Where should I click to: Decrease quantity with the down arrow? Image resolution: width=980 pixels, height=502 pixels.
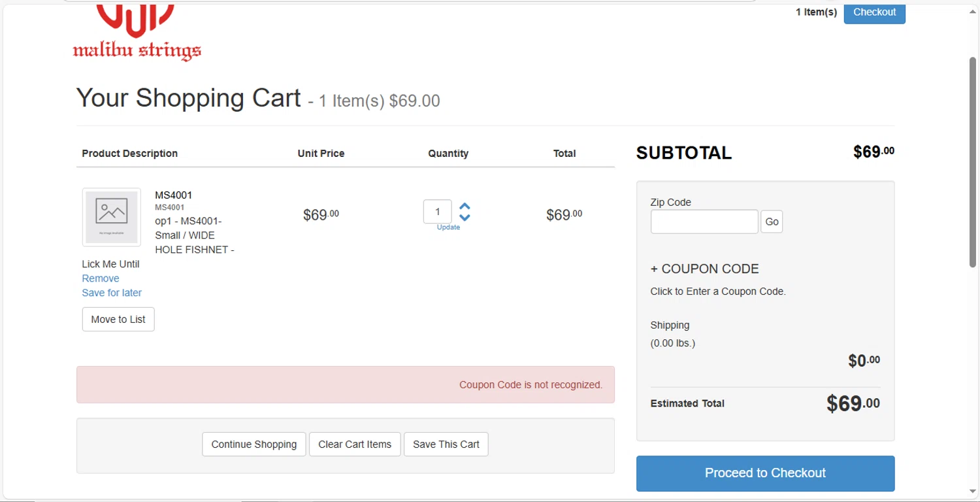coord(465,217)
